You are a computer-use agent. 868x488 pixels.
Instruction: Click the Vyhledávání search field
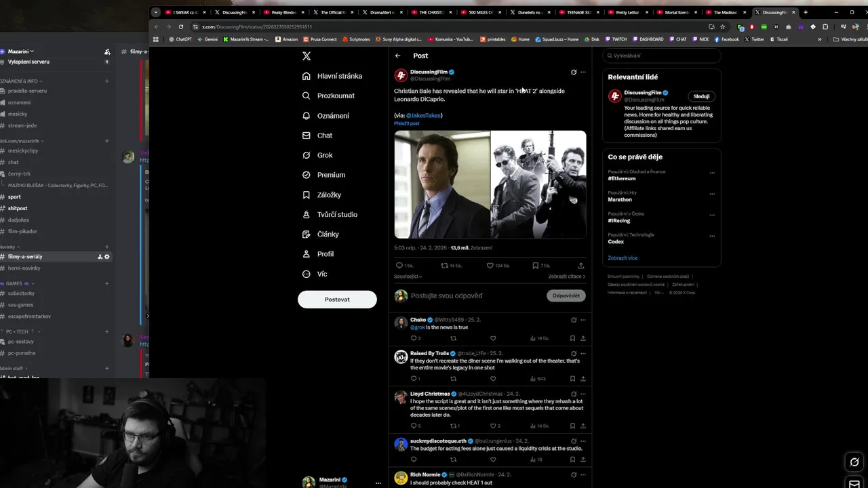click(x=662, y=56)
